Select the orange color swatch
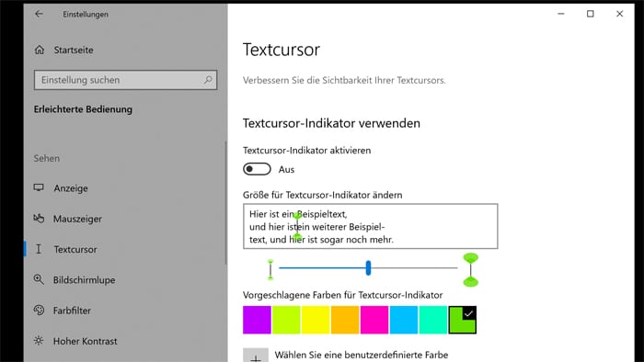The width and height of the screenshot is (644, 362). pos(345,320)
